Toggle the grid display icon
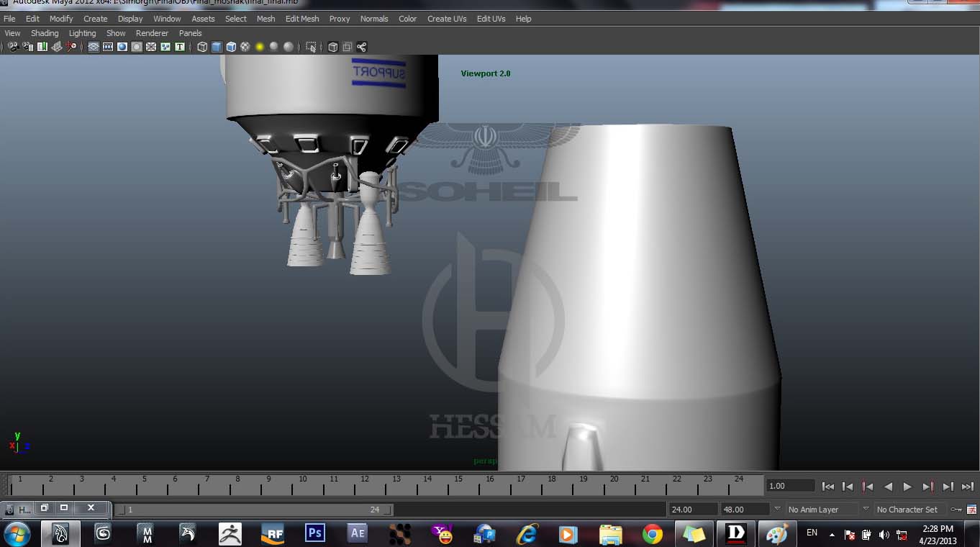Viewport: 980px width, 547px height. pos(94,47)
